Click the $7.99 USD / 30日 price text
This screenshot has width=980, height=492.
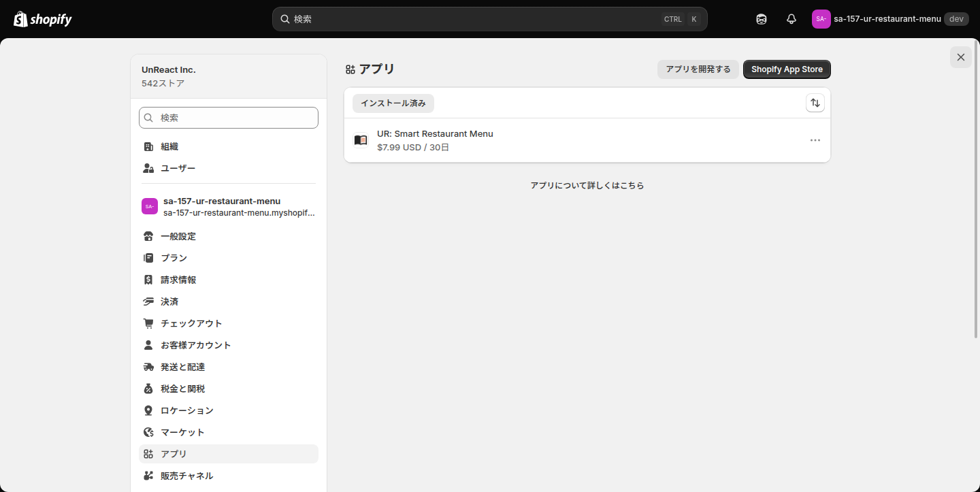[413, 147]
